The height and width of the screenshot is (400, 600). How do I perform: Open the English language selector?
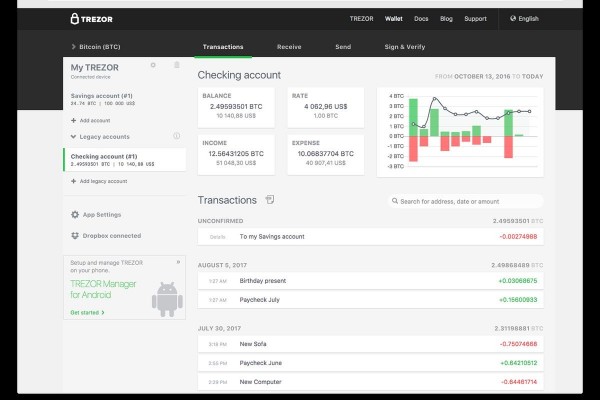pyautogui.click(x=524, y=18)
